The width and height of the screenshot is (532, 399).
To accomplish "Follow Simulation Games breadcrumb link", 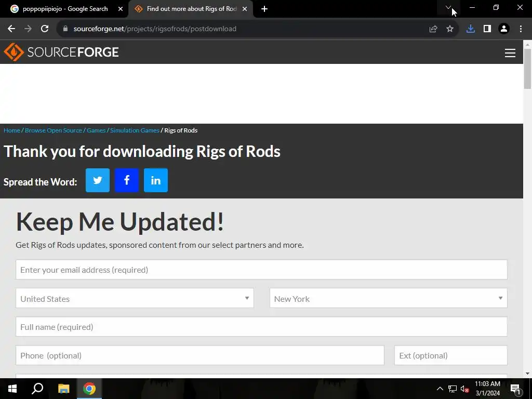I will coord(135,130).
